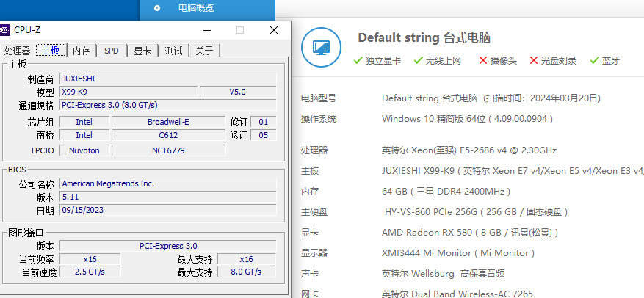Click the 模型 field showing X99-K9
This screenshot has width=644, height=298.
tap(129, 92)
